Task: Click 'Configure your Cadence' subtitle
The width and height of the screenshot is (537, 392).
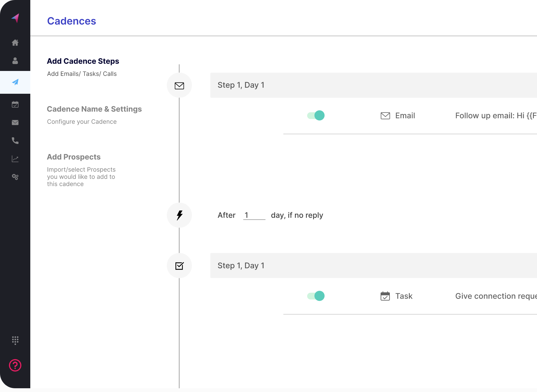Action: [82, 122]
